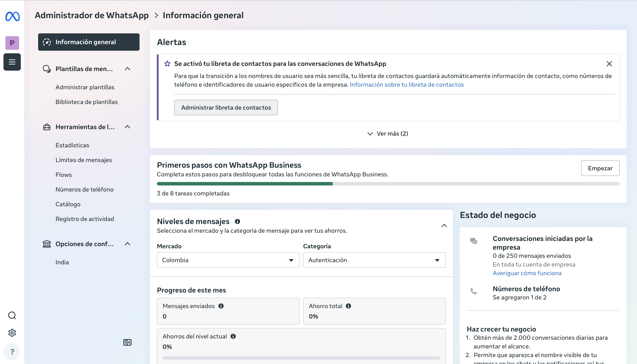This screenshot has height=364, width=637.
Task: Open Biblioteca de plantillas
Action: (x=86, y=102)
